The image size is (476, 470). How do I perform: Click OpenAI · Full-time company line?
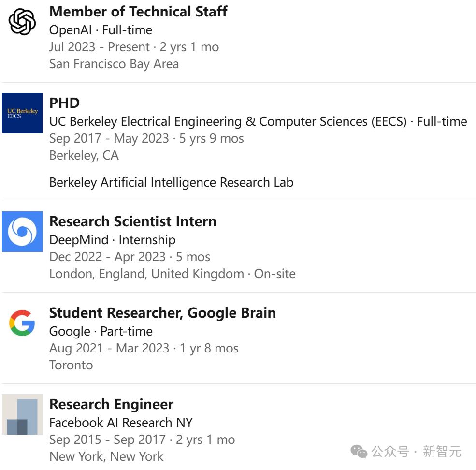[101, 30]
